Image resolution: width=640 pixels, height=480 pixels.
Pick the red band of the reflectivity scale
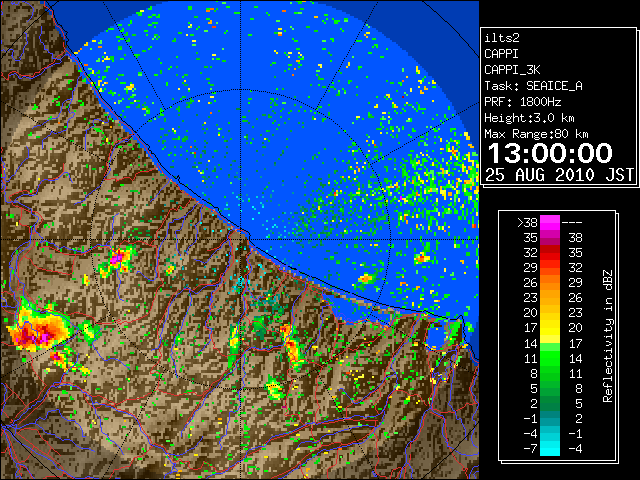pos(550,253)
